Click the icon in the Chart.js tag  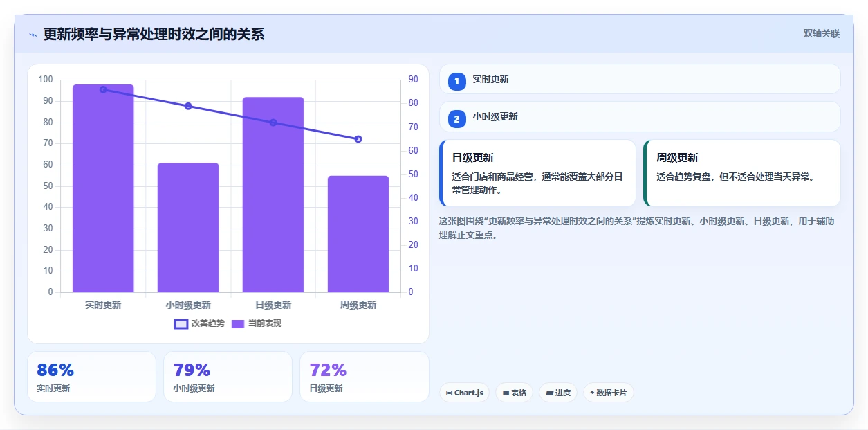[x=450, y=393]
